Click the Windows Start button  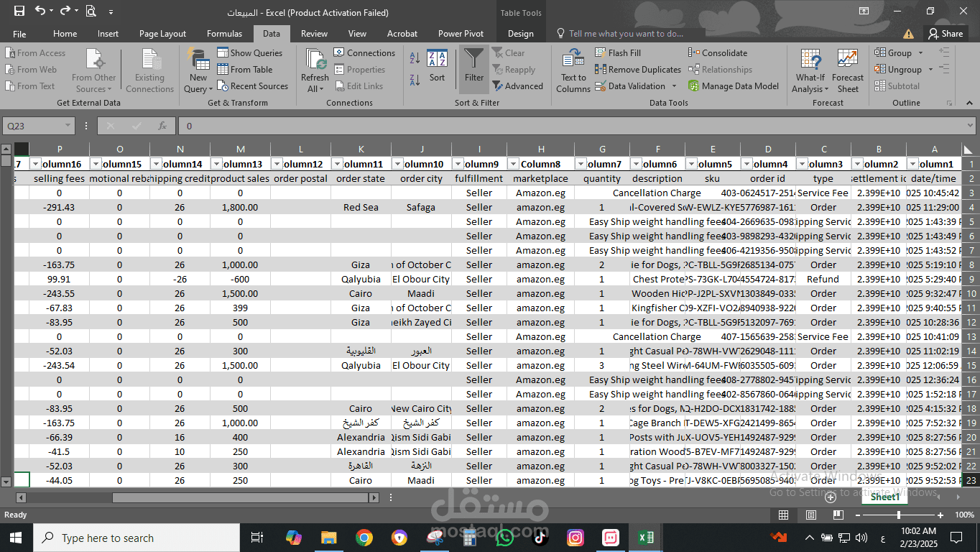16,538
